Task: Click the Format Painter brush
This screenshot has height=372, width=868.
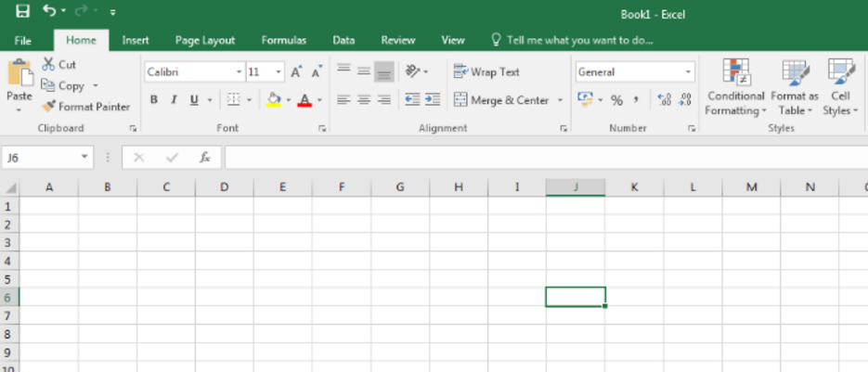Action: coord(49,107)
